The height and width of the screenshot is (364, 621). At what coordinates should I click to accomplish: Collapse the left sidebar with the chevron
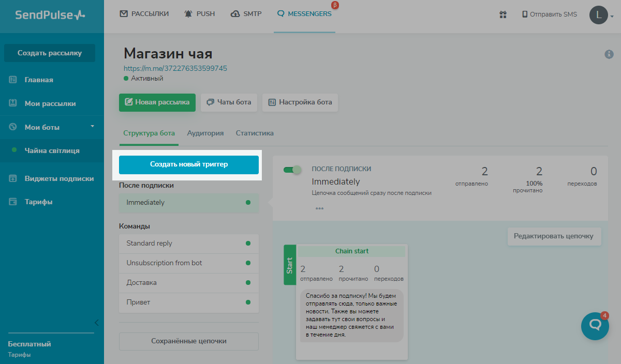click(x=96, y=323)
